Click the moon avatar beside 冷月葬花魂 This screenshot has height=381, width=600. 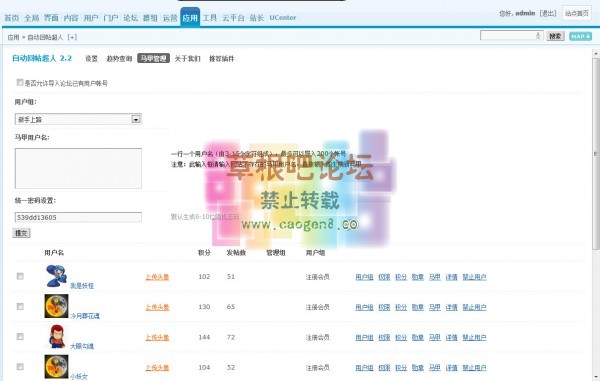tap(56, 306)
